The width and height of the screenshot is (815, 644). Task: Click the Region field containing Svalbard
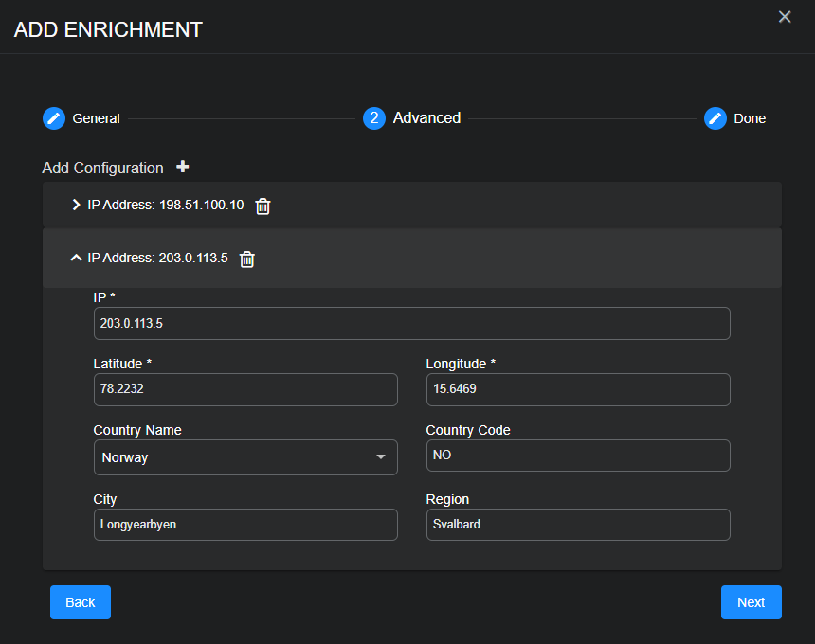coord(578,525)
